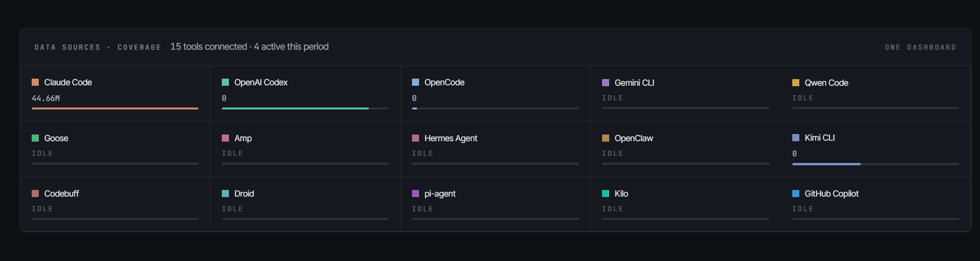Select the Droid tool name
Image resolution: width=980 pixels, height=261 pixels.
244,194
